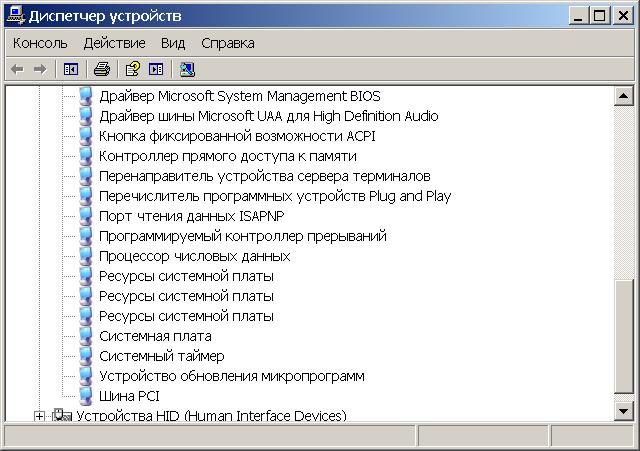Image resolution: width=640 pixels, height=451 pixels.
Task: Click the Device Manager title bar icon
Action: tap(16, 16)
